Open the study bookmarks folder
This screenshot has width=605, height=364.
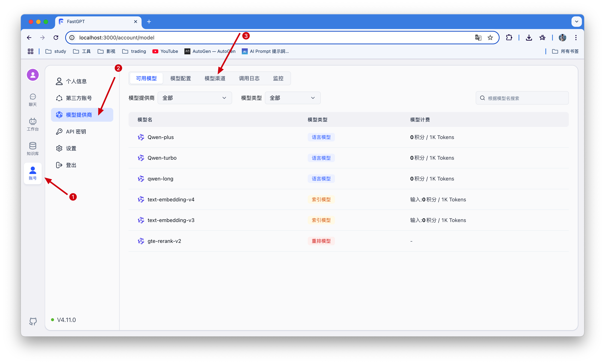56,51
